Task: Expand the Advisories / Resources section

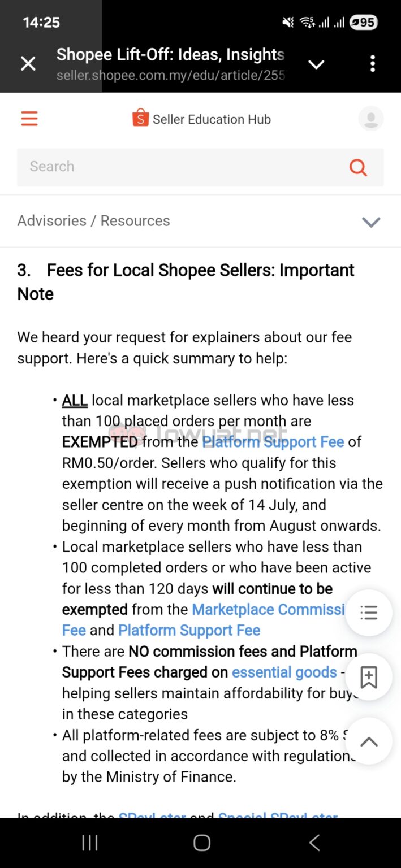Action: pos(371,222)
